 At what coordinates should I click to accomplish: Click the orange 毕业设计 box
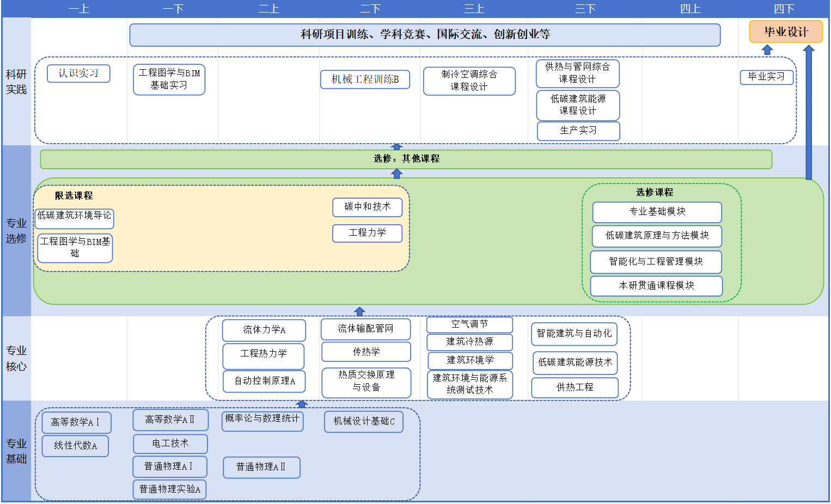pyautogui.click(x=786, y=32)
